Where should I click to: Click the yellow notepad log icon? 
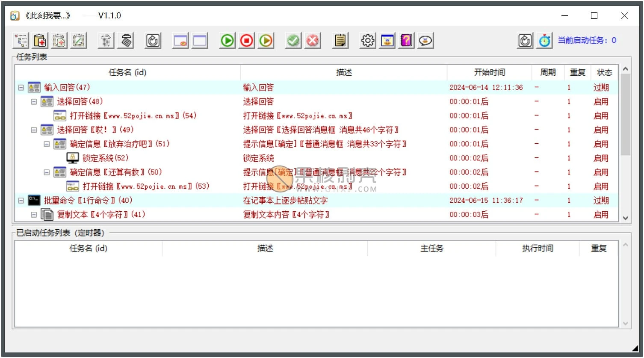click(x=340, y=41)
